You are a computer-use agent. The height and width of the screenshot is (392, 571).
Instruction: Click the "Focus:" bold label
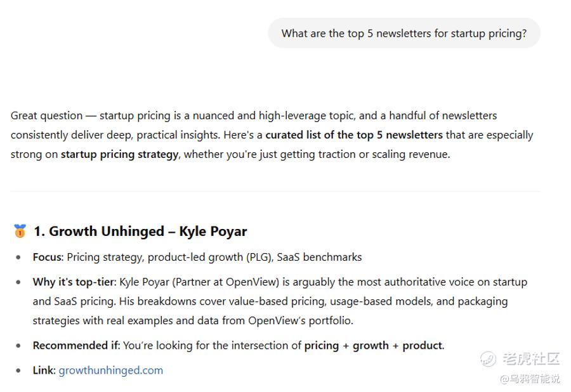click(x=48, y=258)
